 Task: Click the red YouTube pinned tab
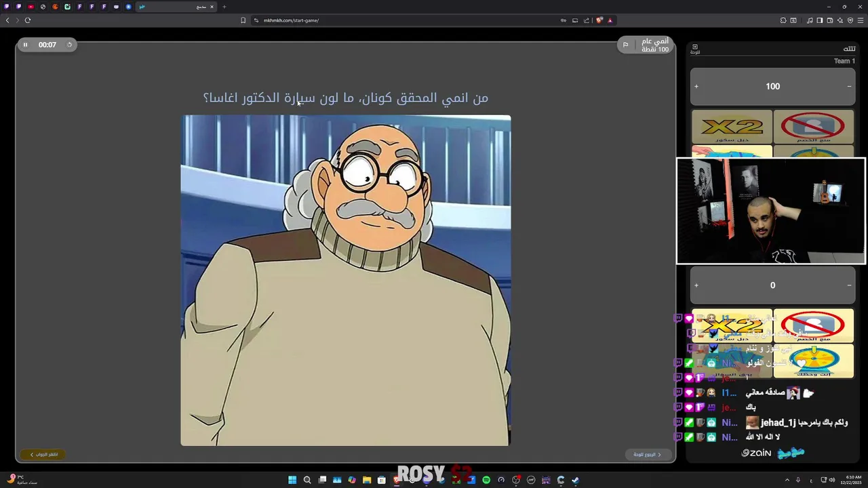31,7
